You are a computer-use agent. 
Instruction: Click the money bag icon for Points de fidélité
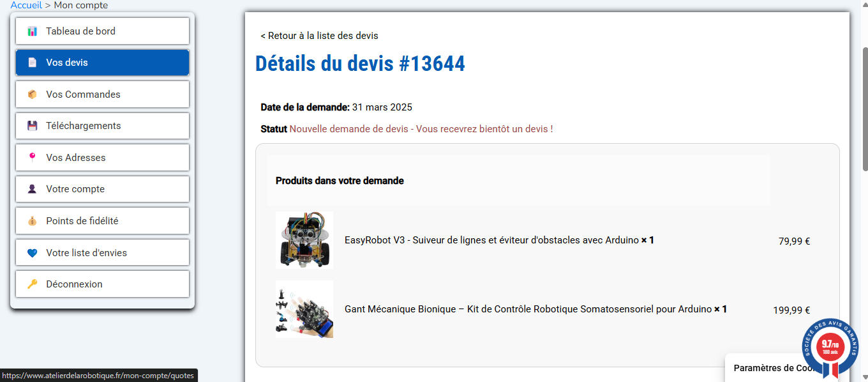click(x=32, y=221)
